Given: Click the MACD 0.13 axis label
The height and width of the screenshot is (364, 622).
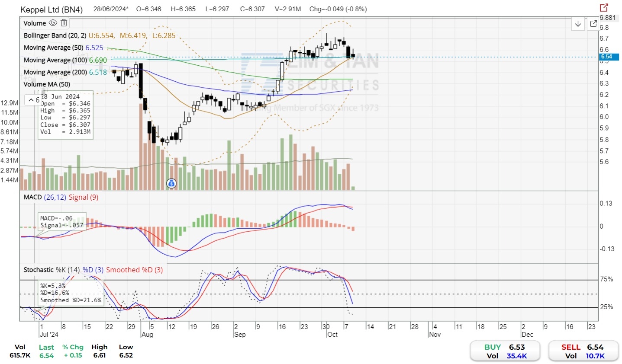Looking at the screenshot, I should tap(606, 204).
